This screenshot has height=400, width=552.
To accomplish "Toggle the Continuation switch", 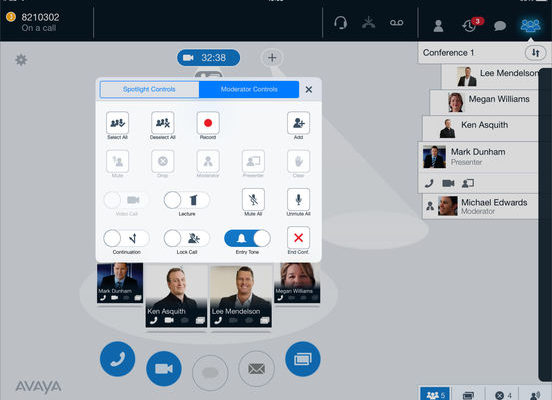I will [x=126, y=238].
